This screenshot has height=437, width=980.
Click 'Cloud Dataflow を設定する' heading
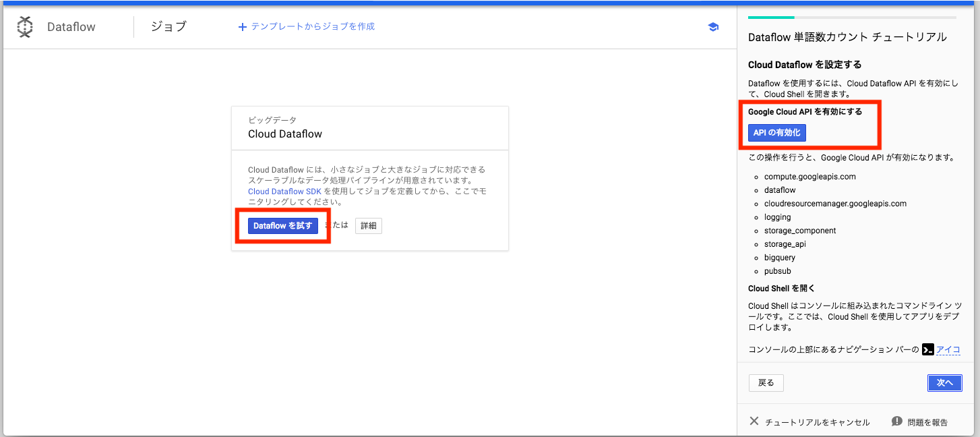coord(805,65)
